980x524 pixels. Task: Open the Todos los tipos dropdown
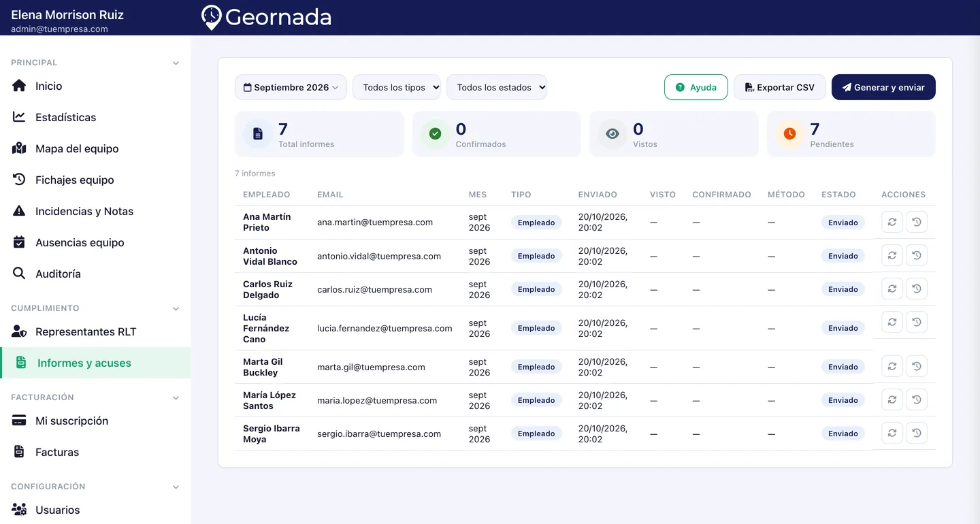coord(397,87)
